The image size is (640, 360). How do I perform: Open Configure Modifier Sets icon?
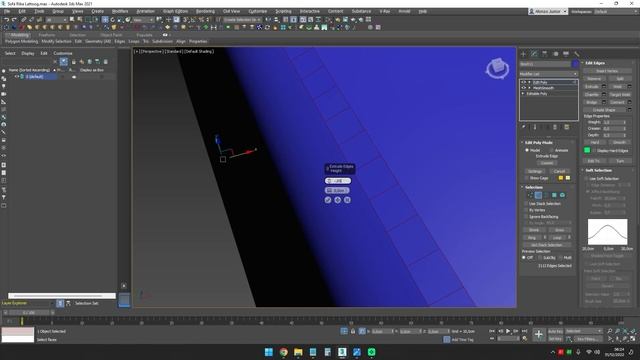pyautogui.click(x=567, y=127)
